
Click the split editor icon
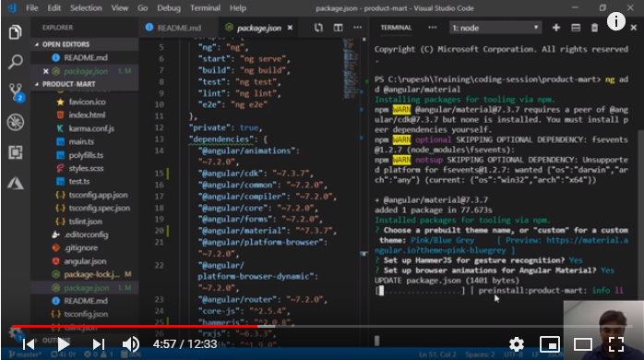click(338, 28)
